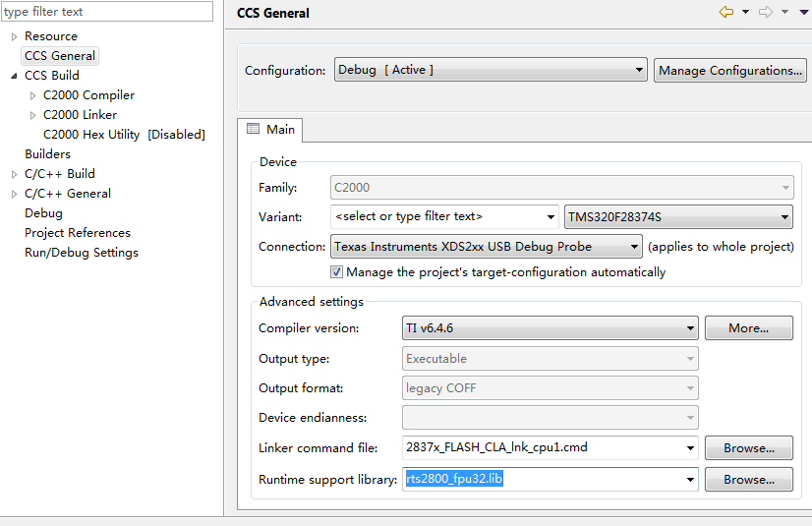Open the back history dropdown arrow
The height and width of the screenshot is (526, 812).
tap(745, 12)
